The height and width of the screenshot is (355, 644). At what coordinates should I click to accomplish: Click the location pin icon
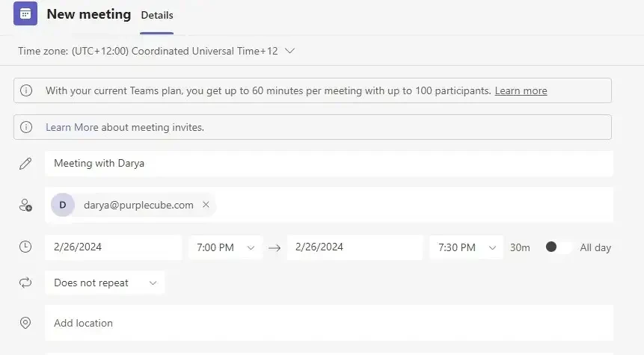click(25, 323)
